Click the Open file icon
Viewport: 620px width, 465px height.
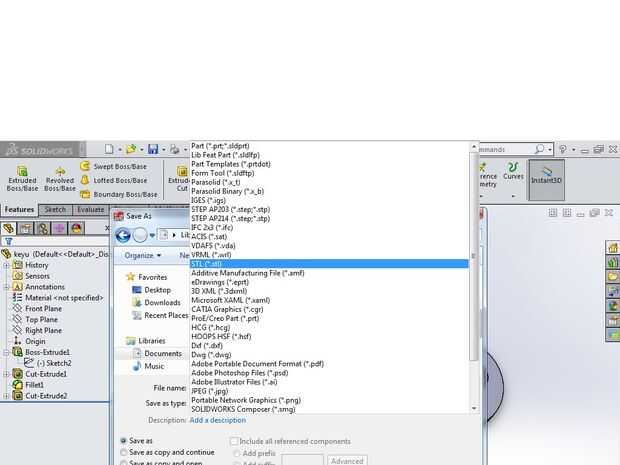pyautogui.click(x=131, y=149)
